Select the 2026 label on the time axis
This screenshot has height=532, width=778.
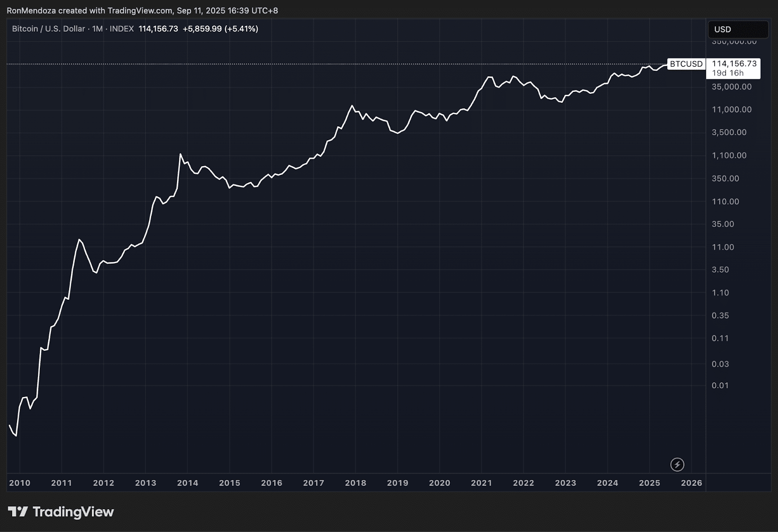[x=691, y=483]
